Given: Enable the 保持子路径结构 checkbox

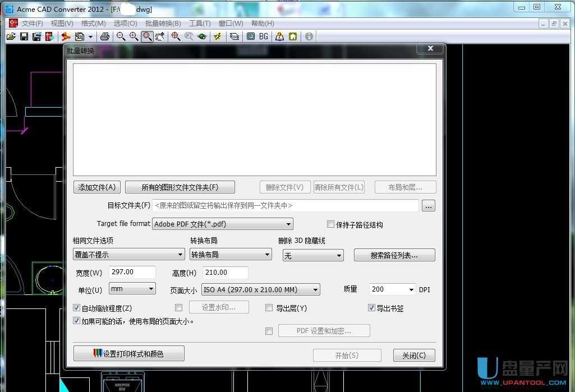Looking at the screenshot, I should pyautogui.click(x=330, y=224).
